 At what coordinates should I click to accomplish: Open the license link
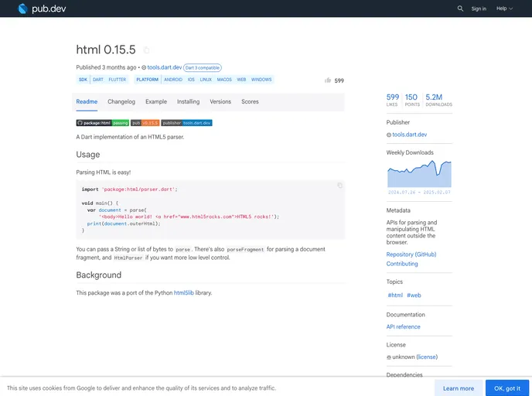click(x=427, y=357)
